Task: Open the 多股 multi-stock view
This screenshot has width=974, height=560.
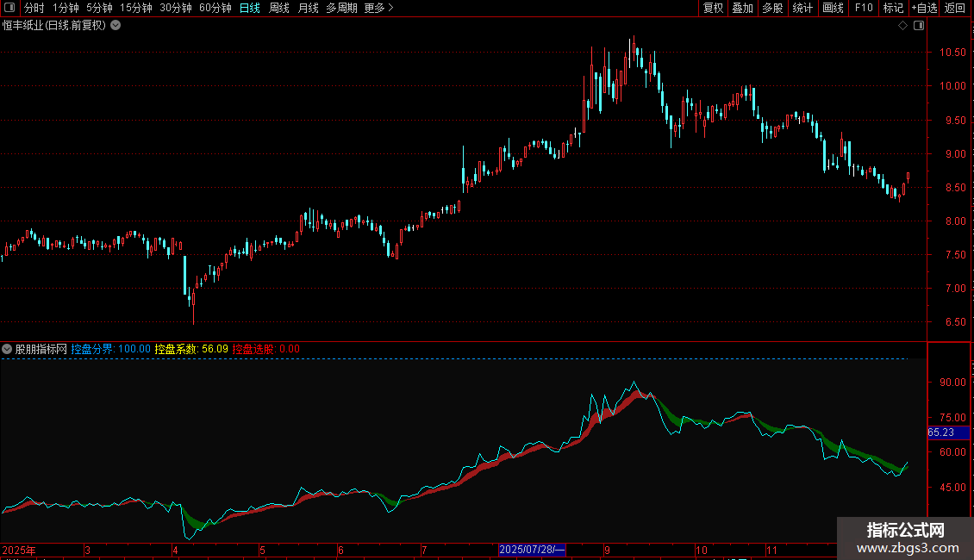Action: point(773,8)
